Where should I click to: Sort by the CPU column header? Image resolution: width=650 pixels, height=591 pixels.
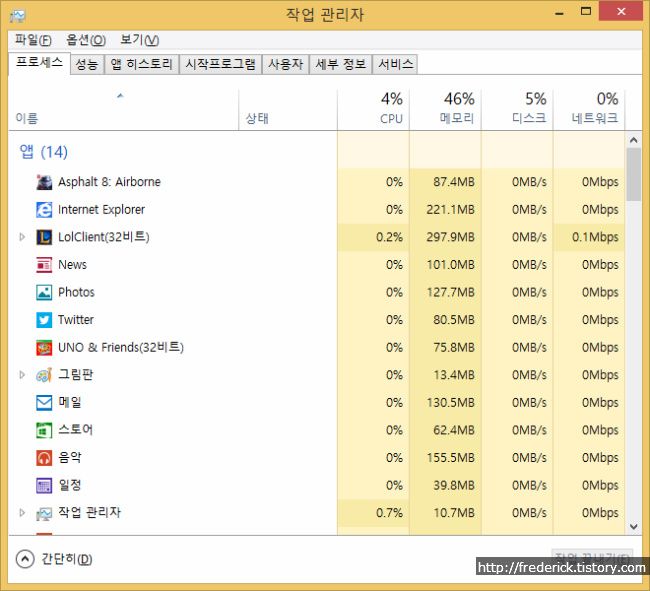click(x=373, y=110)
